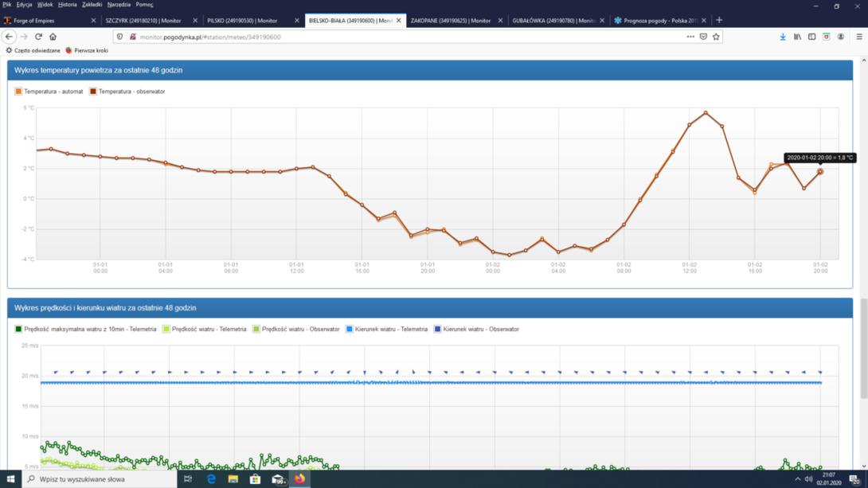Open the Pomoc menu
The width and height of the screenshot is (868, 488).
click(x=144, y=5)
